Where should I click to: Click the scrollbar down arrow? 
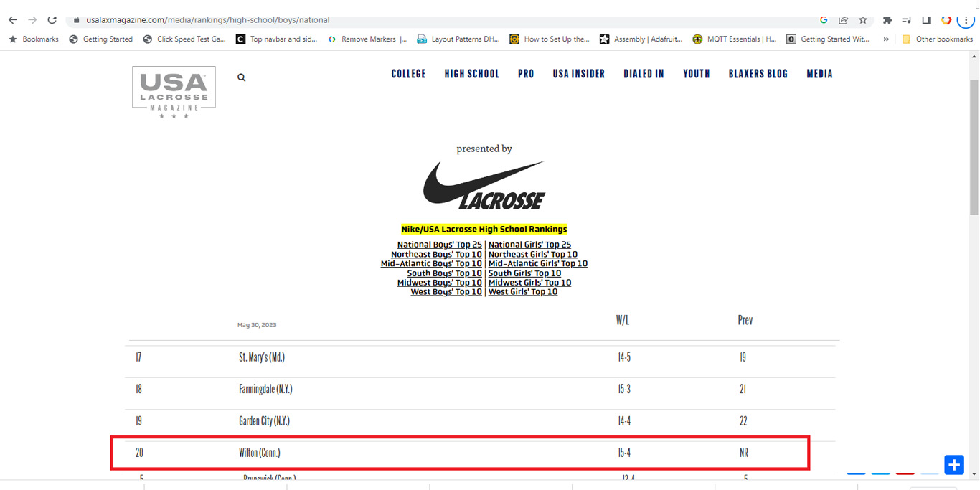(974, 474)
